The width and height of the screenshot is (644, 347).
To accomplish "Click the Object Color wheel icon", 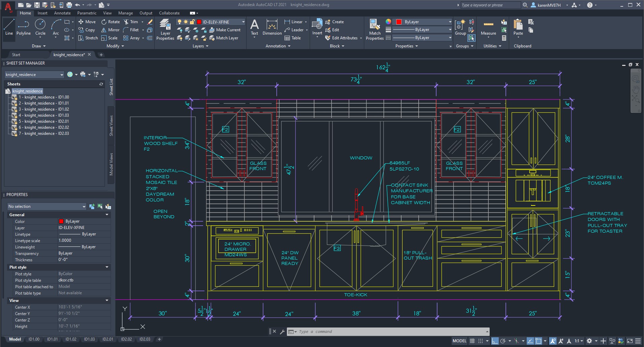I will (x=388, y=22).
